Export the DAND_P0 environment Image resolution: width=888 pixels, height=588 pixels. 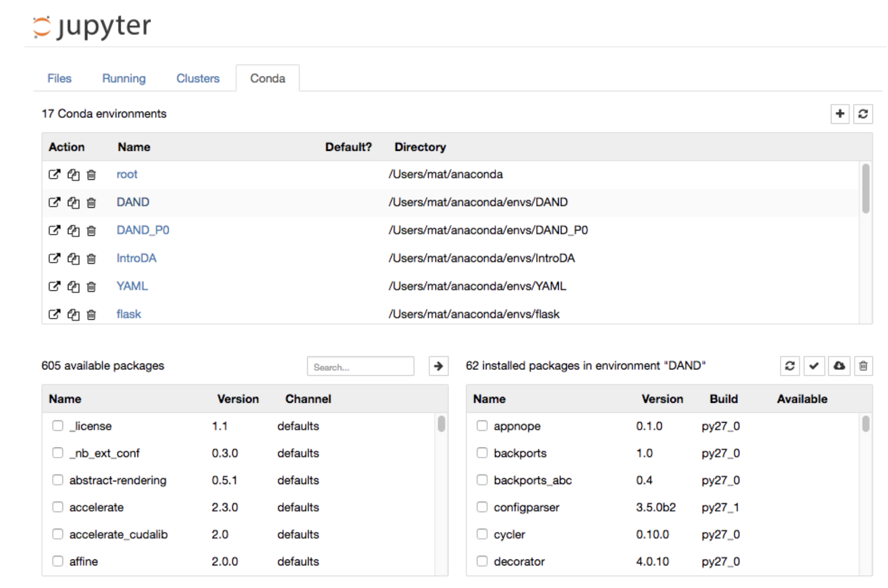click(54, 230)
